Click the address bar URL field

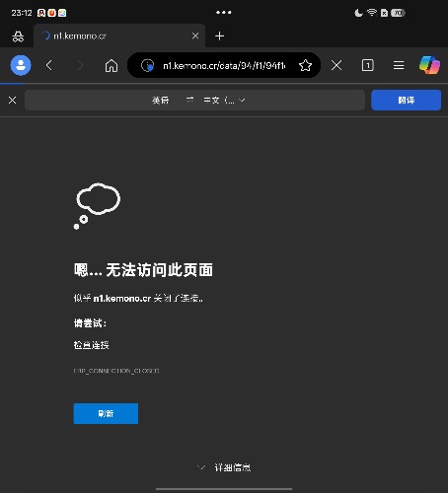click(x=224, y=65)
